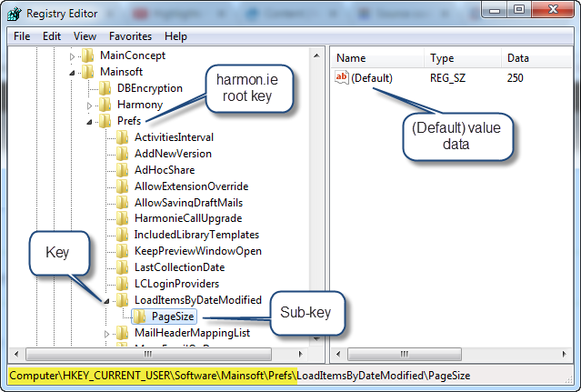The image size is (581, 392).
Task: Select the IncludedLibraryTemplates key label
Action: coord(196,235)
